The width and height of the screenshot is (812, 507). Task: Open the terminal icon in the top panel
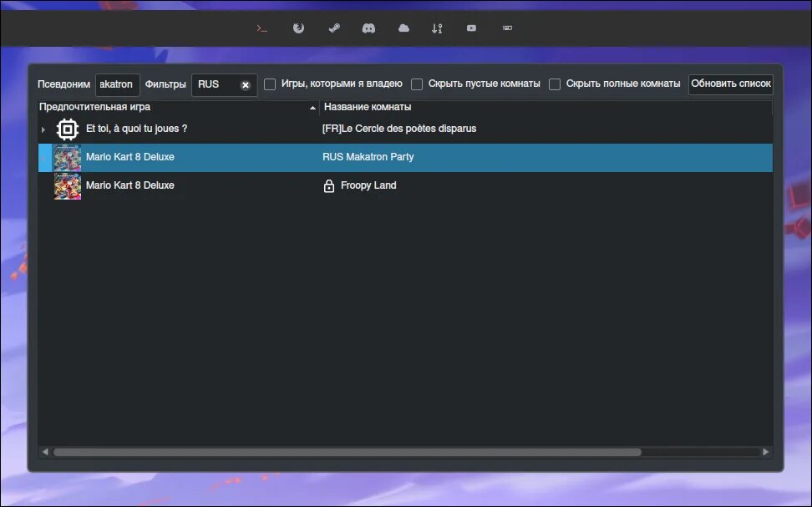coord(262,28)
